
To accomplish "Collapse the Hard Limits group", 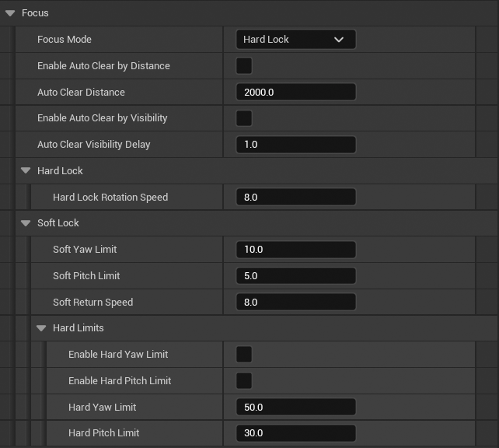I will 41,328.
